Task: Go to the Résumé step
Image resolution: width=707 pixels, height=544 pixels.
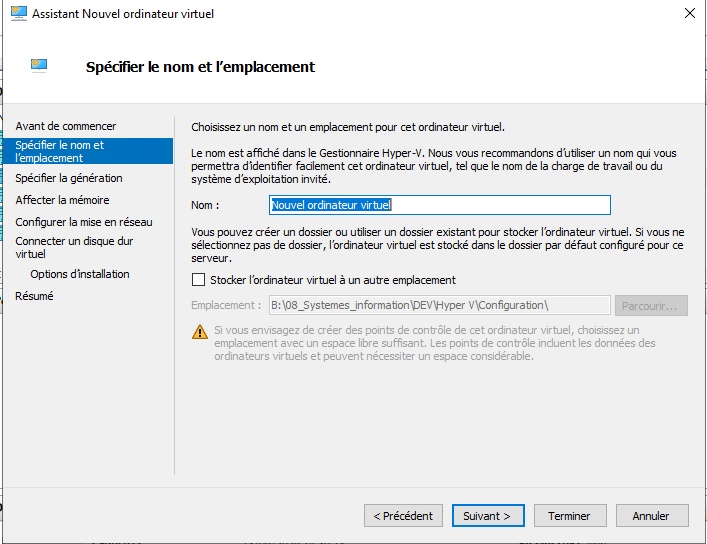Action: click(35, 296)
